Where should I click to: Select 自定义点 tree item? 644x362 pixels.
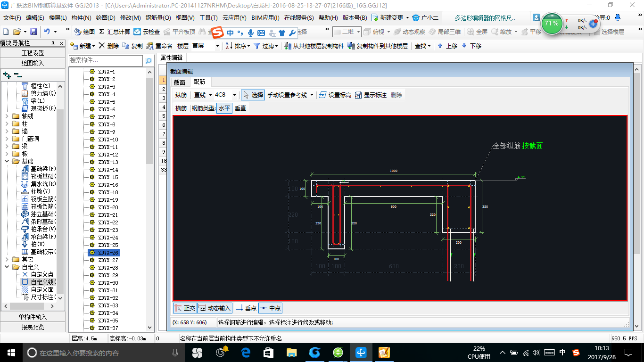click(38, 274)
